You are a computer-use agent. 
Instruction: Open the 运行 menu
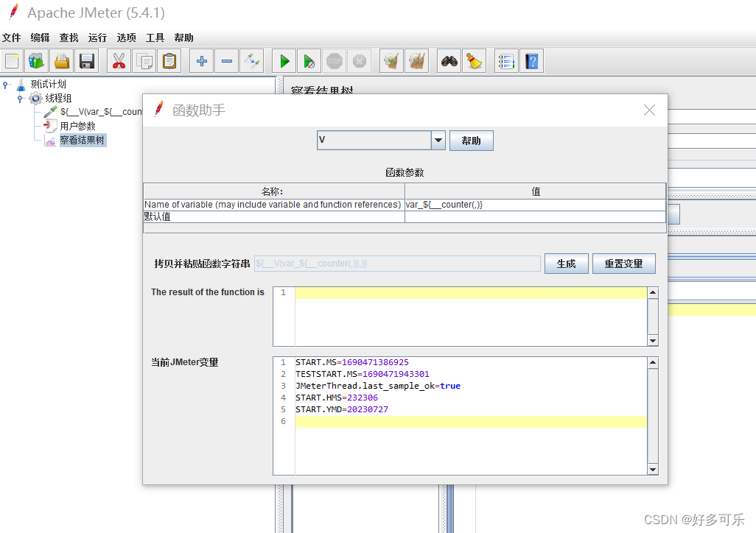[x=97, y=38]
